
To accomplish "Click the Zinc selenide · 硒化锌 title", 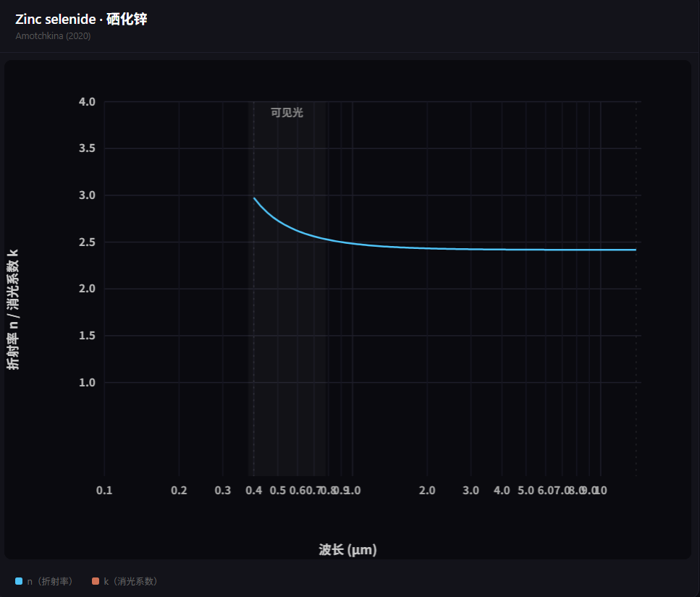I will point(81,20).
